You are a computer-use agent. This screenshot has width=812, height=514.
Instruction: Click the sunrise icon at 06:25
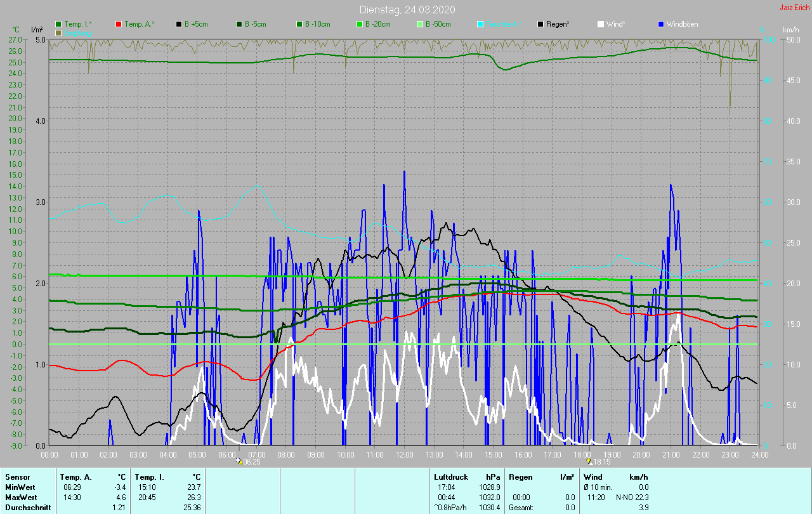(239, 461)
